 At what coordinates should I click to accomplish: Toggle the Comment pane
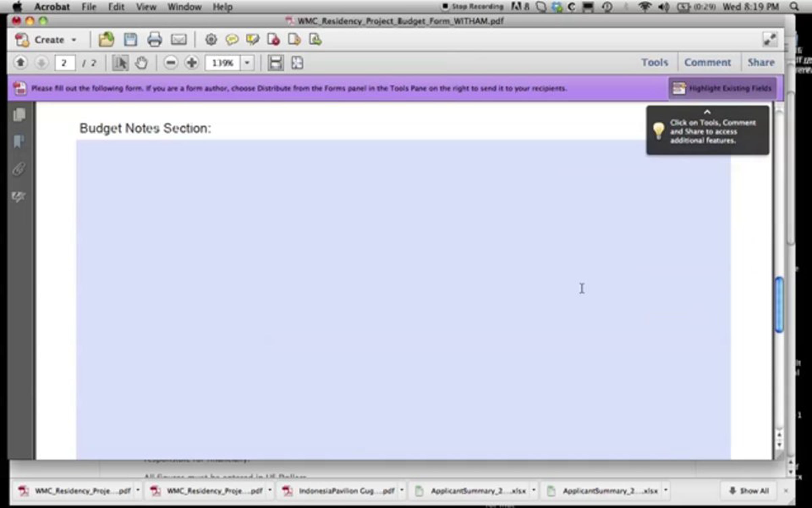tap(707, 63)
